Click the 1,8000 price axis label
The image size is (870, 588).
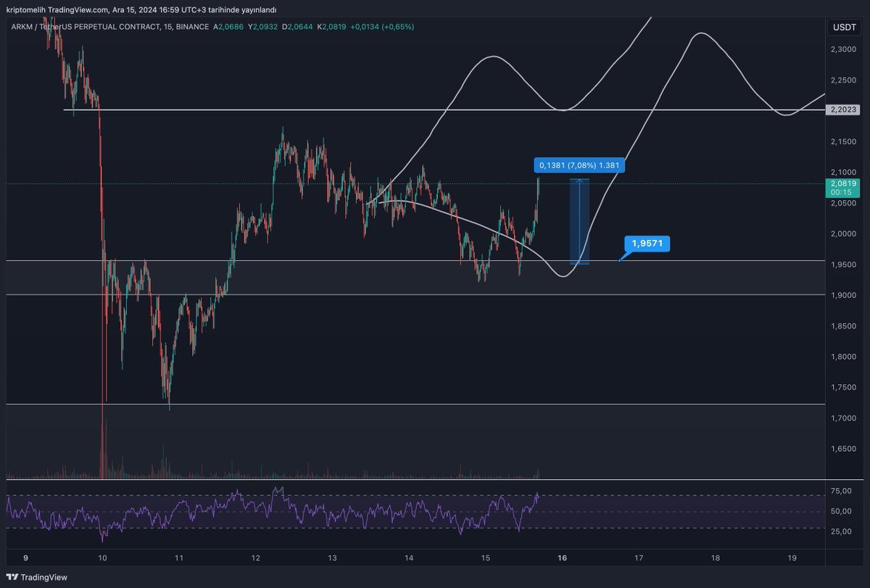[844, 357]
